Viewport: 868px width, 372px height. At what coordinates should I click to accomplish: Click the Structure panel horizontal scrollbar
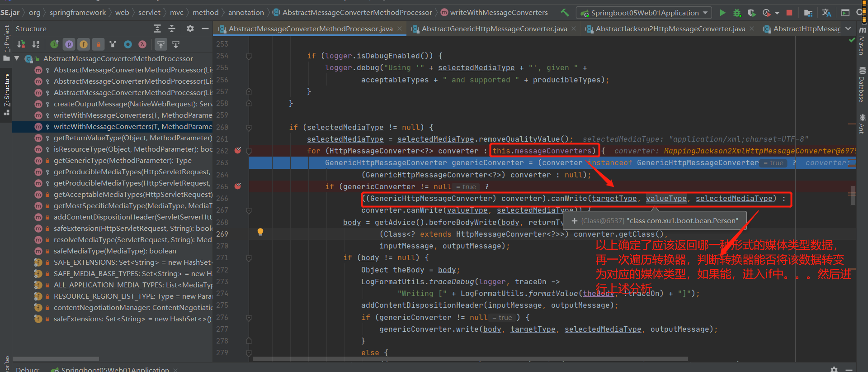click(56, 359)
